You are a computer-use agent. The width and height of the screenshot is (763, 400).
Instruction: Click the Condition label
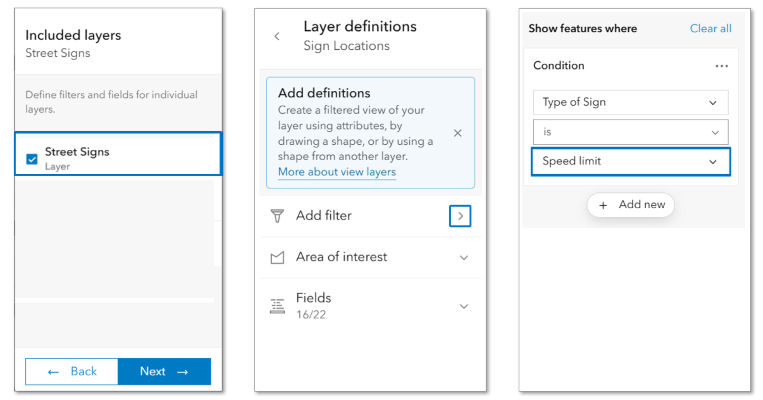coord(559,66)
